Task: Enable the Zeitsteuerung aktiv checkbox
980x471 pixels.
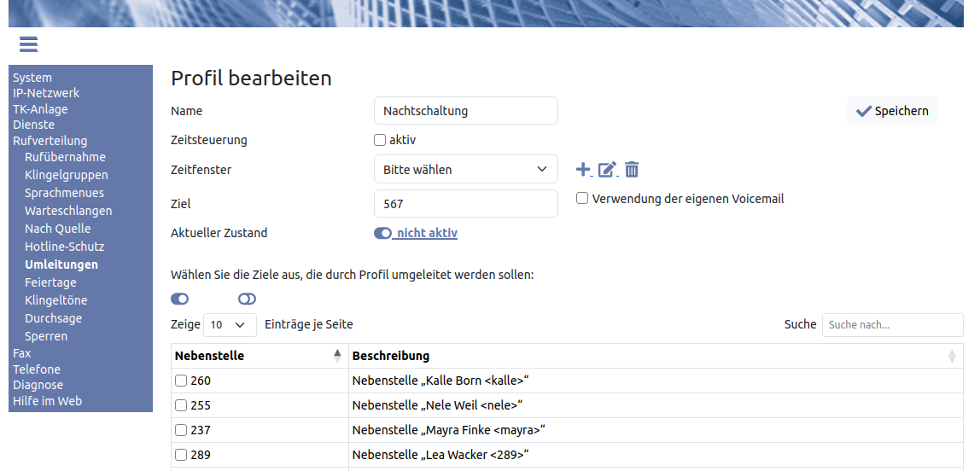Action: [380, 140]
